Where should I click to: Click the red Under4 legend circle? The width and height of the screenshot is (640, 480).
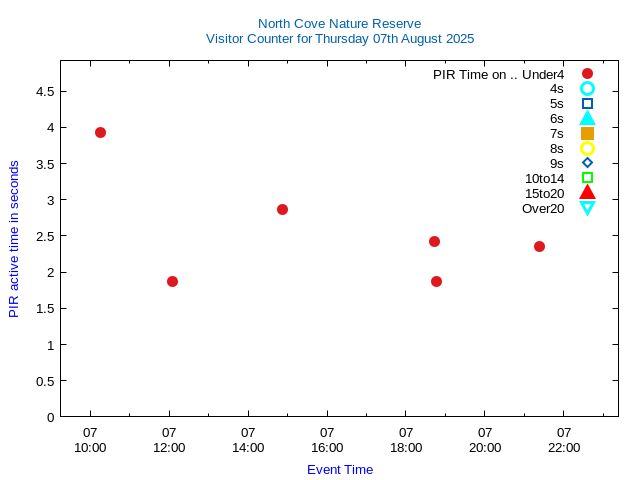coord(587,74)
